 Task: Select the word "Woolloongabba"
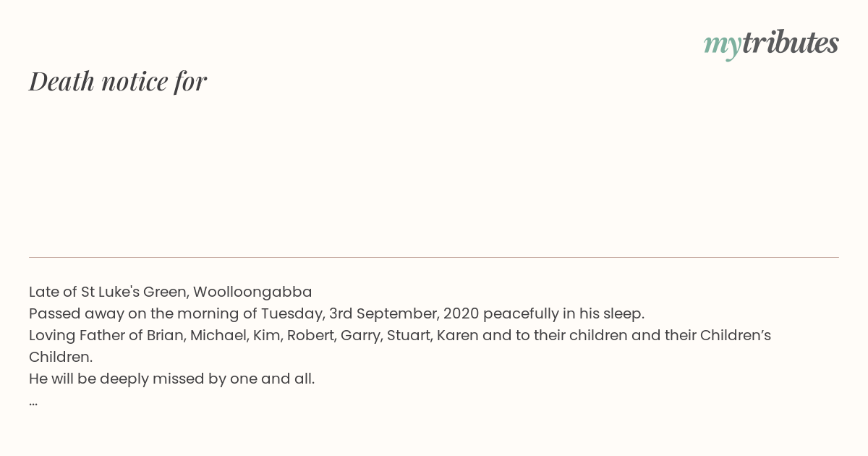pyautogui.click(x=252, y=292)
